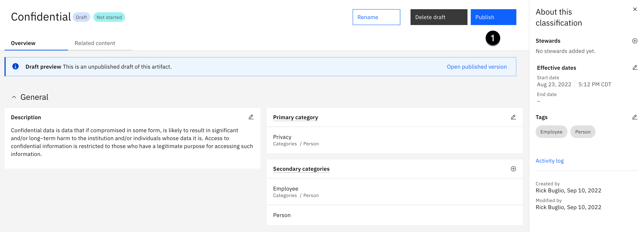Screen dimensions: 644x232
Task: Click the info icon in the Draft preview banner
Action: coord(16,66)
